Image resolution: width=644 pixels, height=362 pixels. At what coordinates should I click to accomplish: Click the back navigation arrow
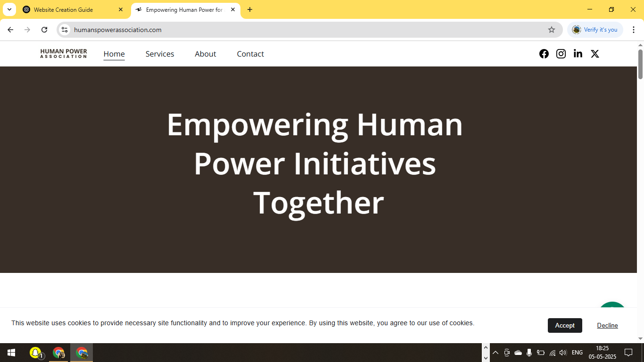point(10,29)
